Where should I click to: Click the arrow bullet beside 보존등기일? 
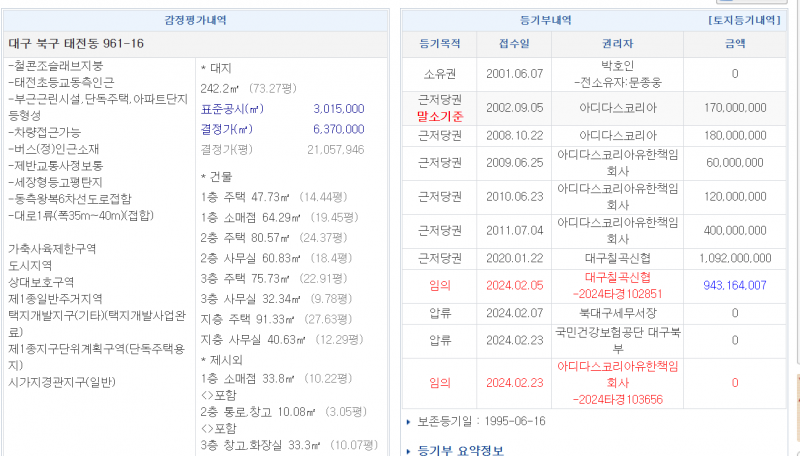pyautogui.click(x=407, y=421)
